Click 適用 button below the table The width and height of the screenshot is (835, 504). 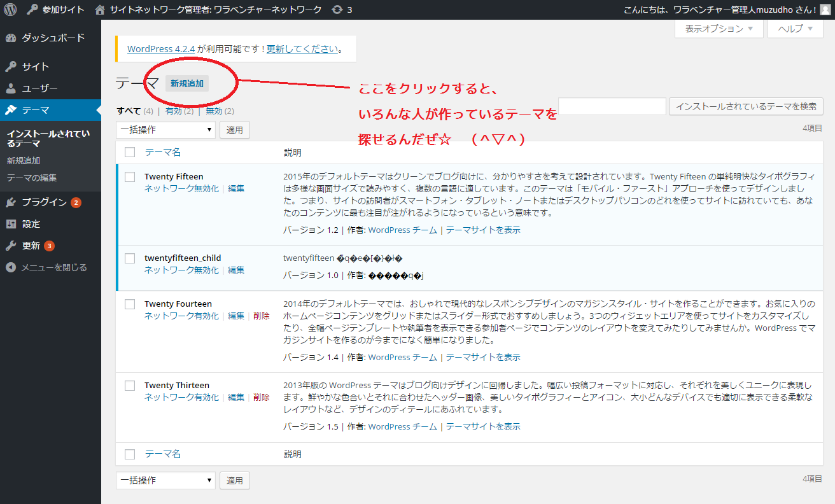point(235,480)
